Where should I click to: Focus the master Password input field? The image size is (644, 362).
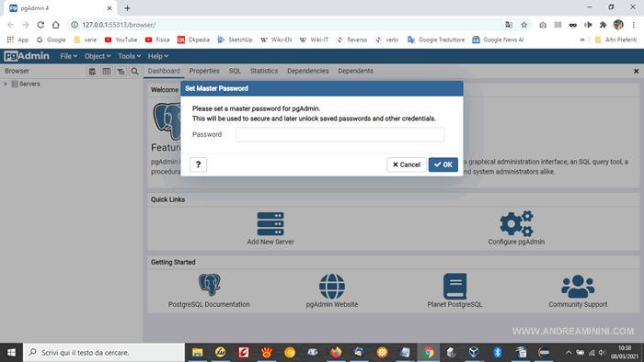pyautogui.click(x=339, y=134)
